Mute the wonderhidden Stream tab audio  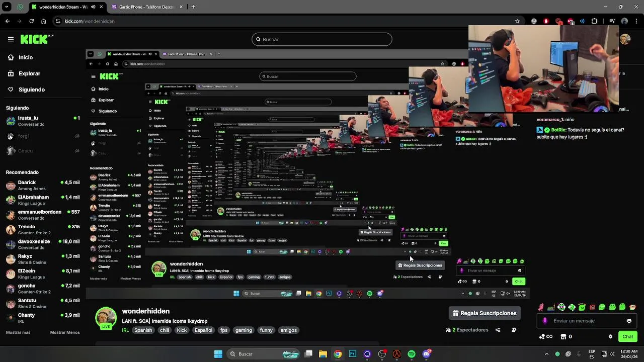tap(93, 7)
